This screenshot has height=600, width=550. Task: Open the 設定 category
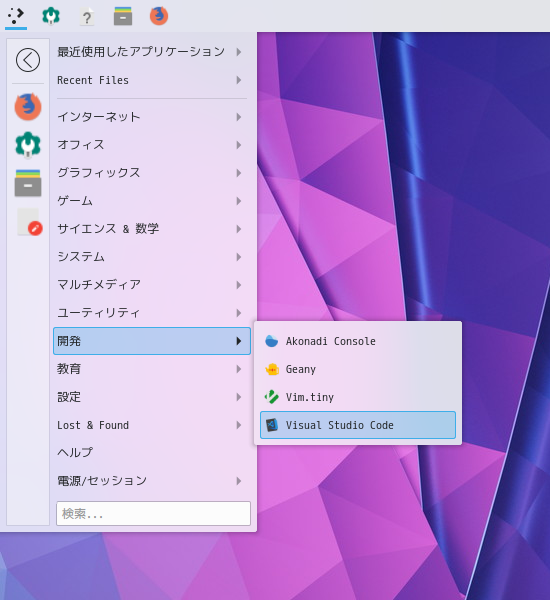coord(152,397)
